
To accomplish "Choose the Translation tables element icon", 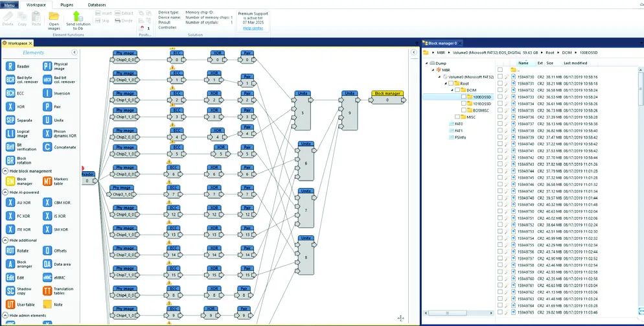I will (47, 291).
